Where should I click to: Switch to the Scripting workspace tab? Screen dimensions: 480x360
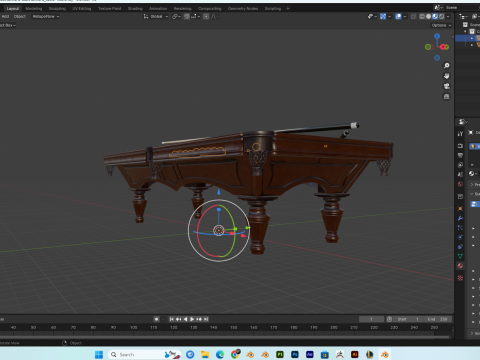273,9
